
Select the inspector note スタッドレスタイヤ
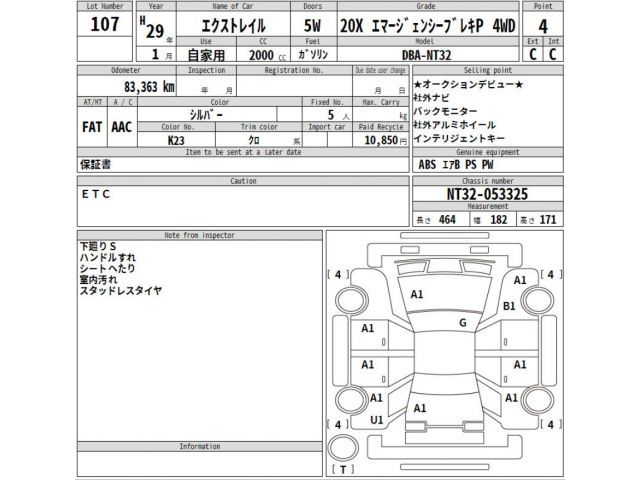121,291
